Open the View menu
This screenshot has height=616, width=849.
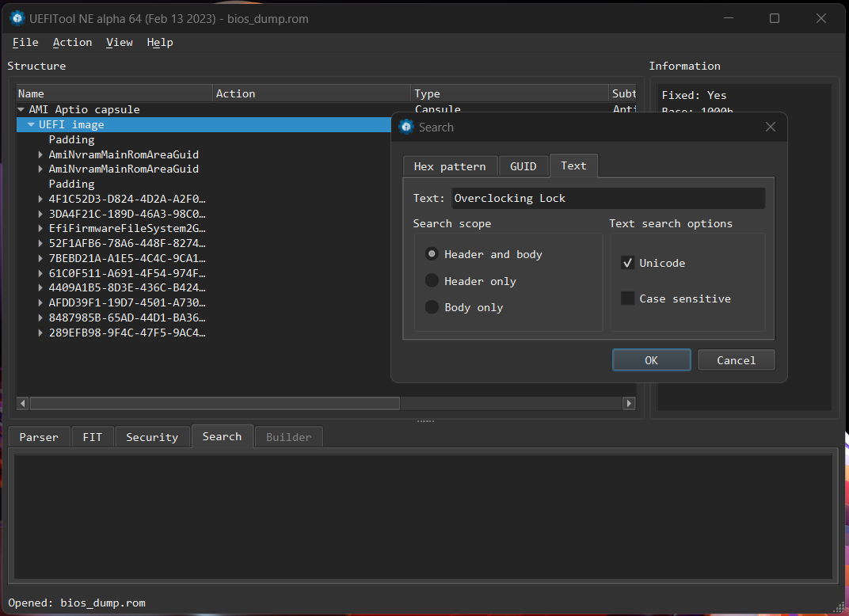[x=119, y=42]
